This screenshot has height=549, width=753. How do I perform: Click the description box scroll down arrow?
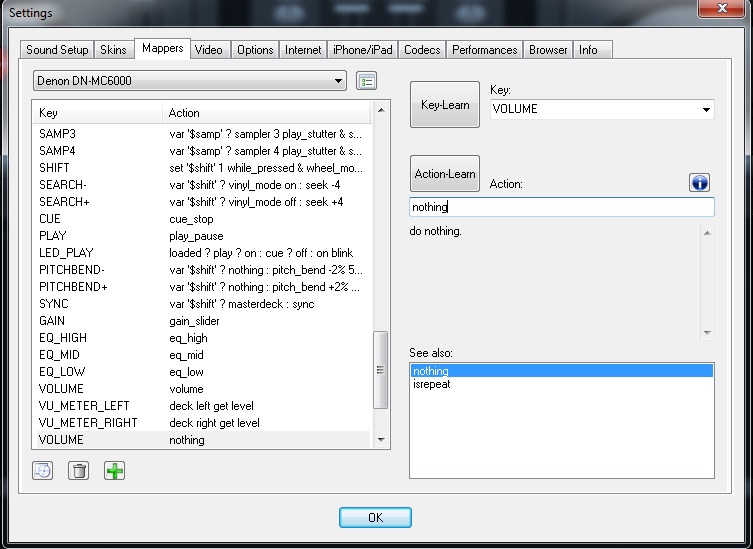(x=707, y=332)
